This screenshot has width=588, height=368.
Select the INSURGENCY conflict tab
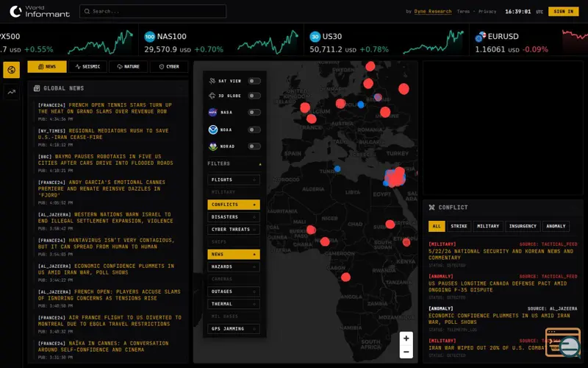click(523, 226)
